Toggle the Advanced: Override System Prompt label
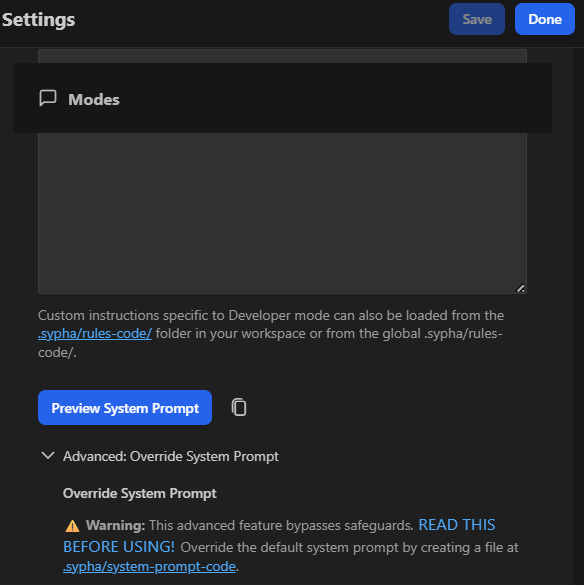The width and height of the screenshot is (584, 585). click(171, 456)
